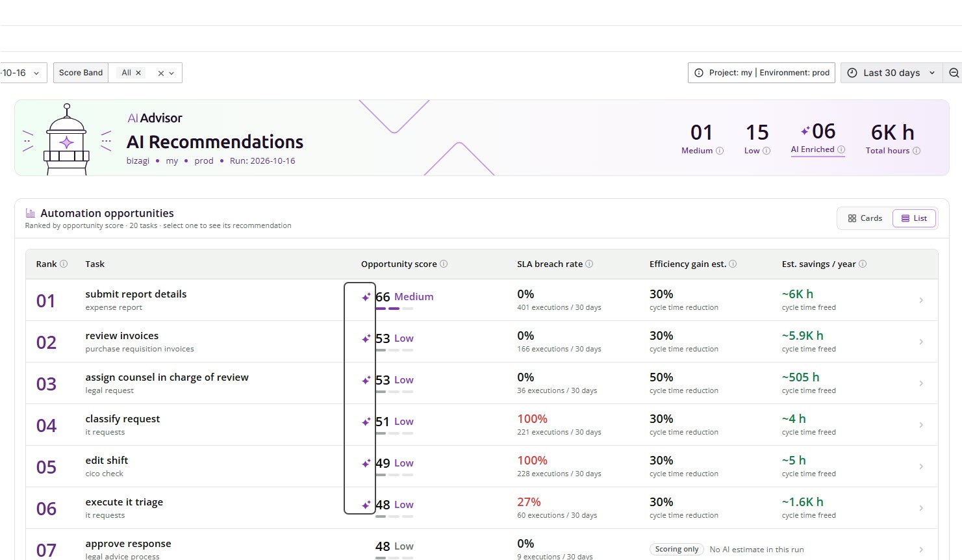Screen dimensions: 962x560
Task: Click the AI Enriched underlined label
Action: pos(812,149)
